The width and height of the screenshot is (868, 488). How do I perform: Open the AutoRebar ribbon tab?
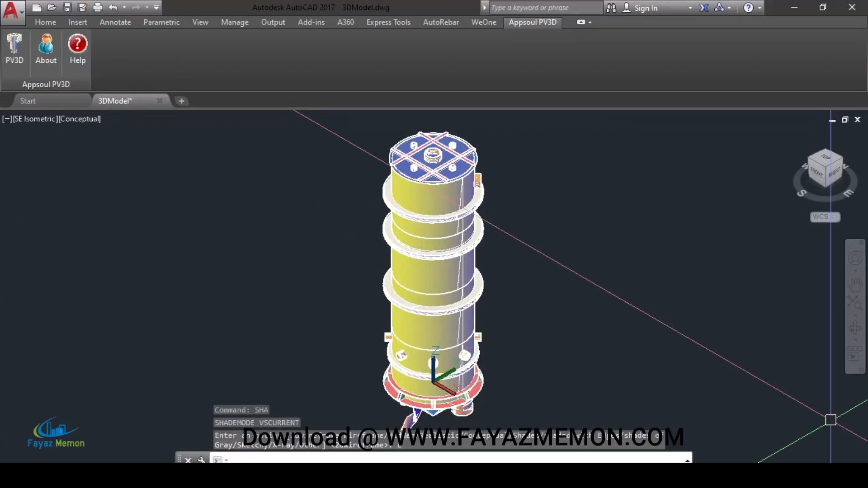coord(441,22)
